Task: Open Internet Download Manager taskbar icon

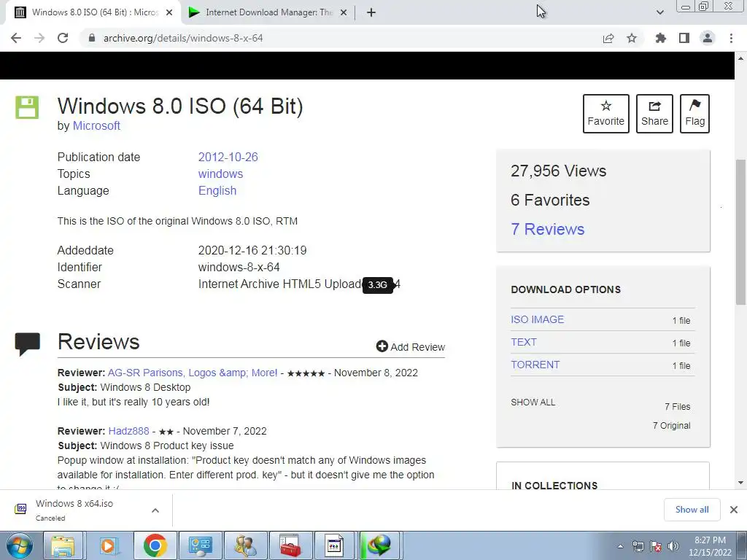Action: (x=379, y=545)
